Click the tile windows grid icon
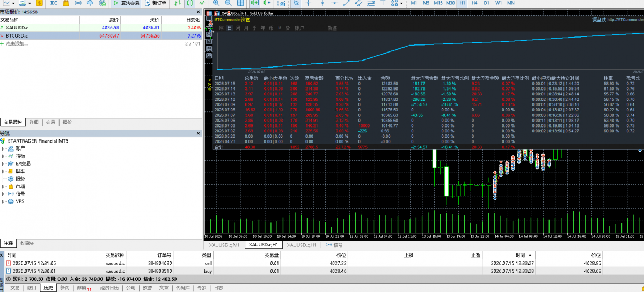The width and height of the screenshot is (644, 292). [241, 3]
